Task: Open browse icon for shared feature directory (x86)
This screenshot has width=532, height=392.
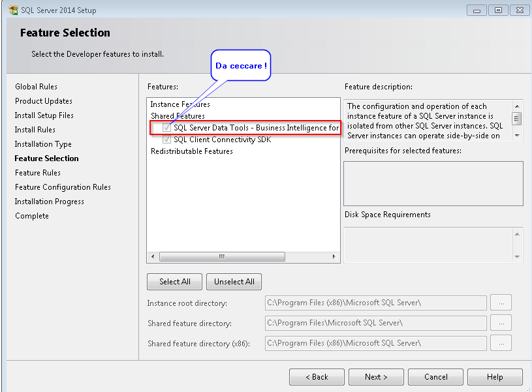Action: (x=500, y=343)
